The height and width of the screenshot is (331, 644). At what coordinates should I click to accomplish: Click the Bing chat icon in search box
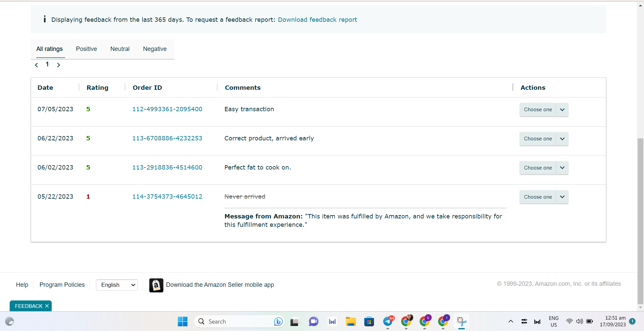[278, 322]
